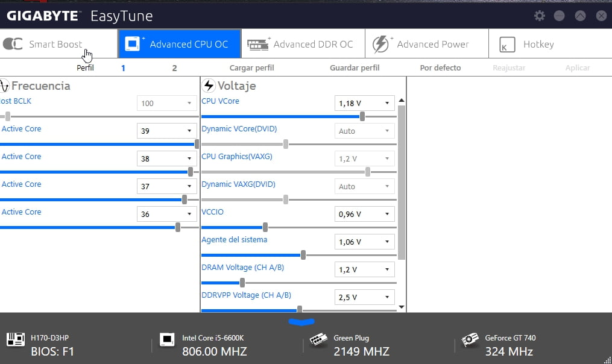Close the EasyTune window
The image size is (612, 364).
point(602,16)
